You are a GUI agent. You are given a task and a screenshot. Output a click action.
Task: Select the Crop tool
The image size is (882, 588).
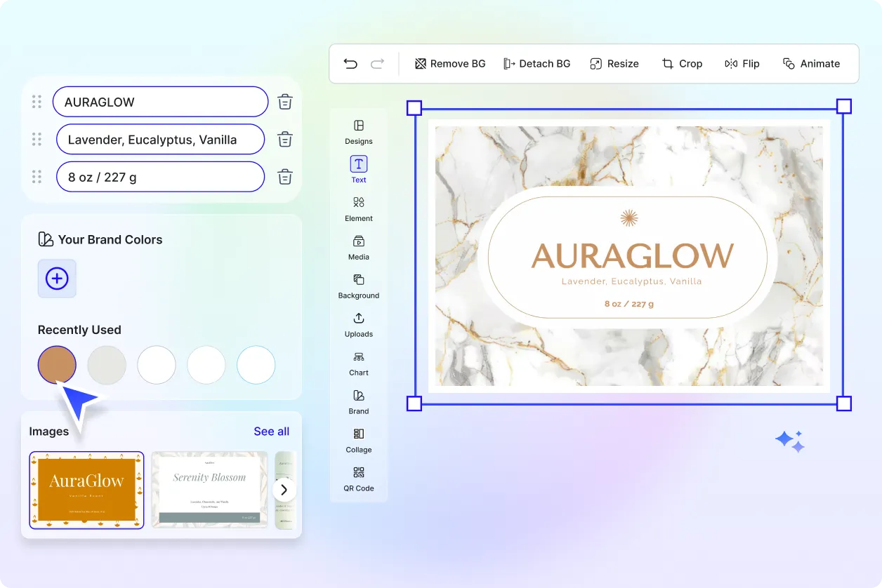click(682, 63)
